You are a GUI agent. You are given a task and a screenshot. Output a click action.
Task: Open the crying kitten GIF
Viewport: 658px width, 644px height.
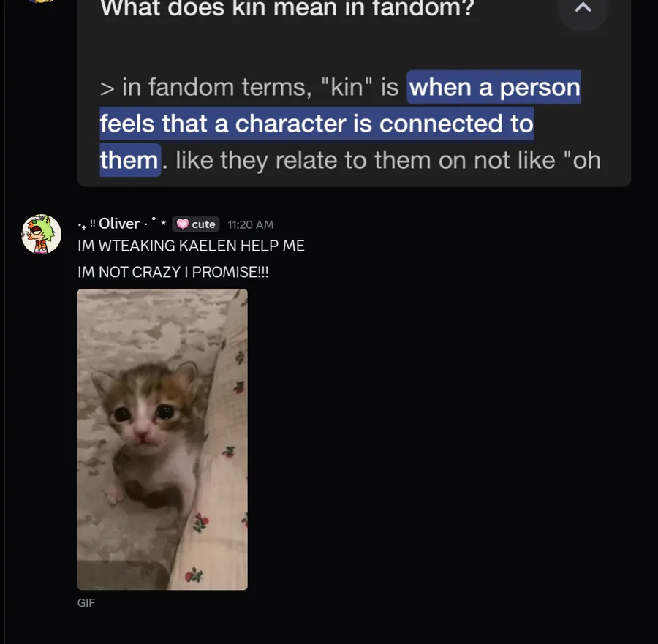(x=162, y=439)
